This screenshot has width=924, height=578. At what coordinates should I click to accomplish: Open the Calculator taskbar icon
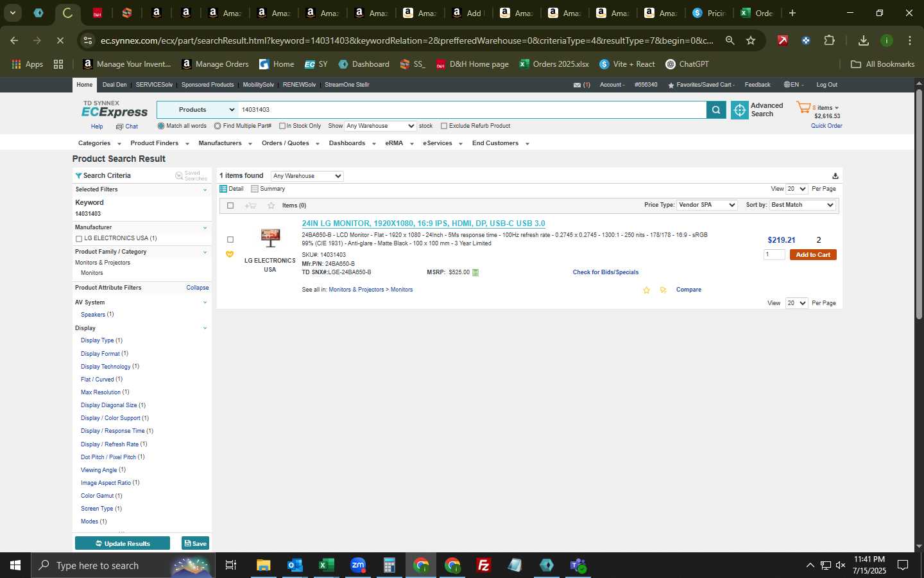pyautogui.click(x=389, y=565)
